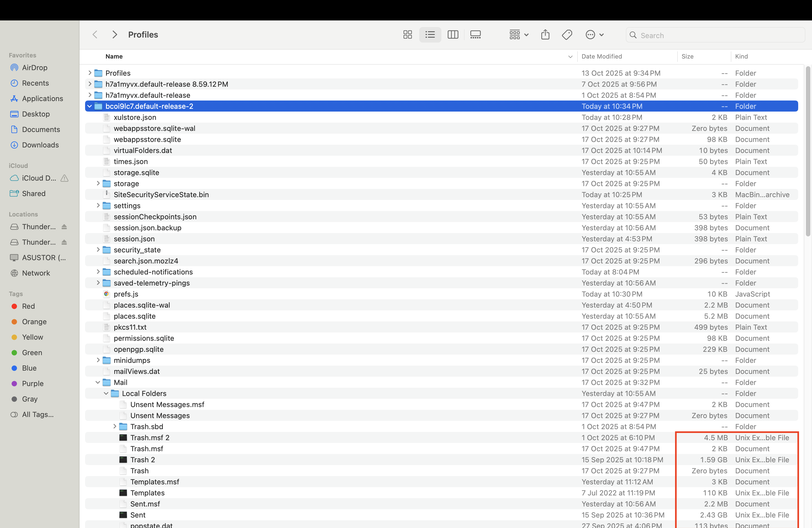
Task: Open the Group By dropdown
Action: 519,35
